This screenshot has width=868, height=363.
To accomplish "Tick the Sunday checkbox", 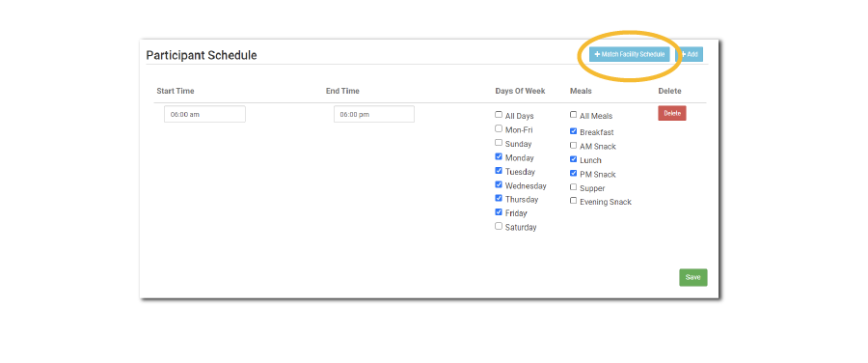I will [x=499, y=143].
